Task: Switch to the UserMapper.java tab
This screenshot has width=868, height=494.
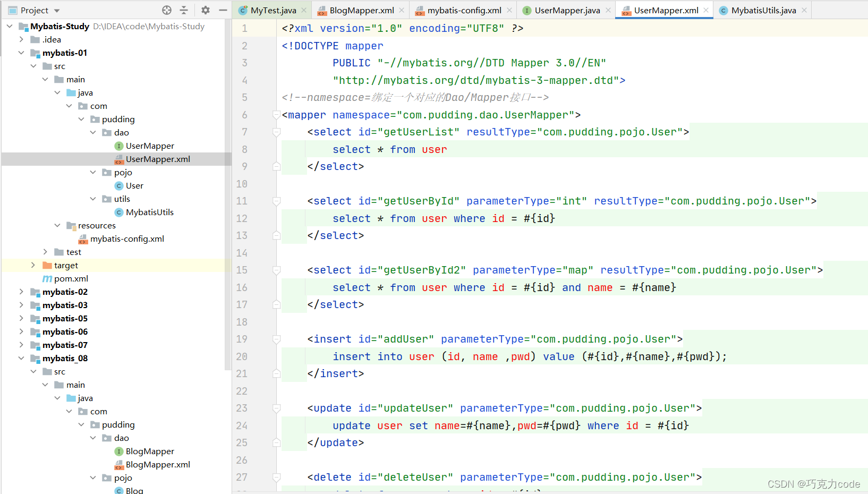Action: pos(567,10)
